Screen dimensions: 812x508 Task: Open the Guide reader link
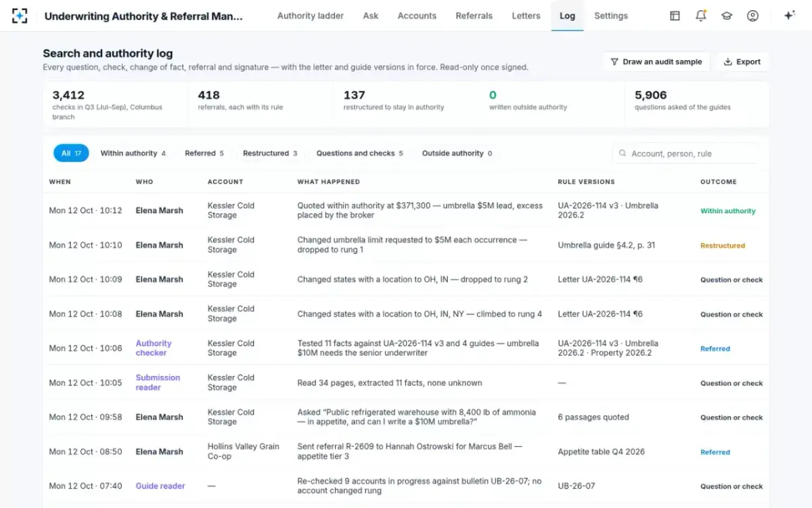160,486
